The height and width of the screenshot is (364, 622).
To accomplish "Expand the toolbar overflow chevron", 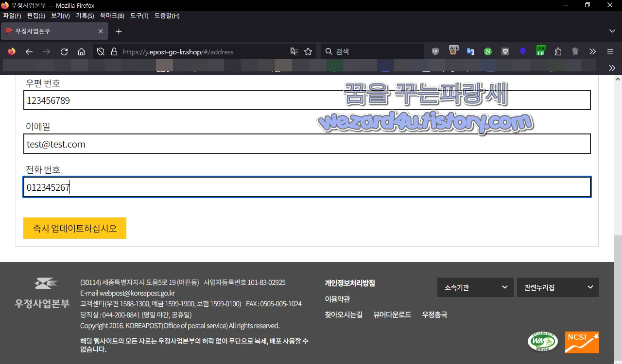I will point(592,51).
